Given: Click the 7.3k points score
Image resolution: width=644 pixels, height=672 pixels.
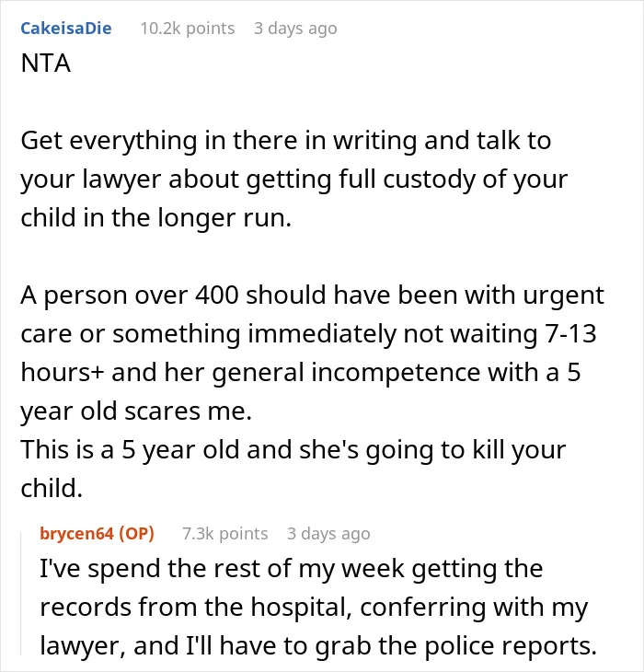Looking at the screenshot, I should (224, 534).
